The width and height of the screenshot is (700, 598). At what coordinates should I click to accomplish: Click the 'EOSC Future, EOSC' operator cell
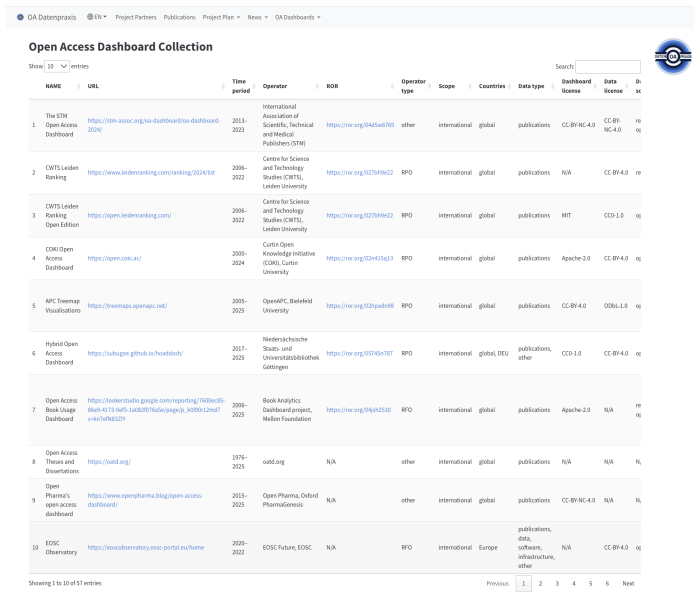click(x=287, y=548)
